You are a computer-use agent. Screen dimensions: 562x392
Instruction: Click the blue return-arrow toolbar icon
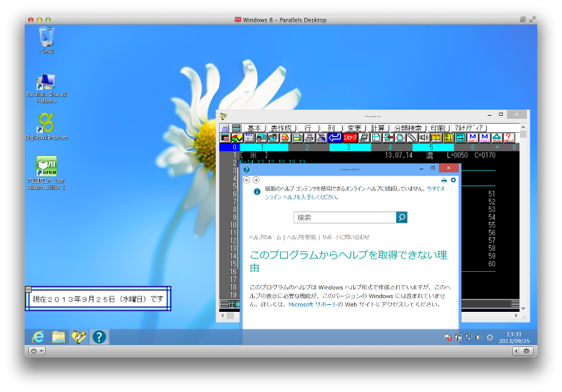[335, 138]
